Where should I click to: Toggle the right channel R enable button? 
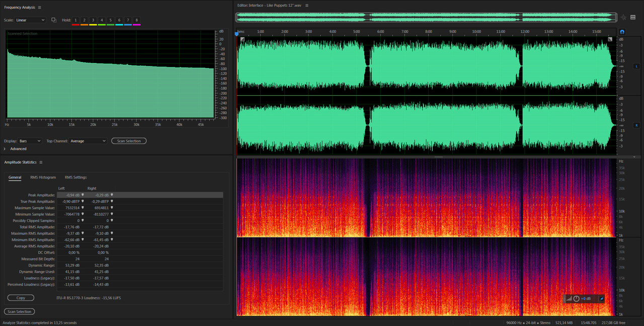tap(636, 125)
